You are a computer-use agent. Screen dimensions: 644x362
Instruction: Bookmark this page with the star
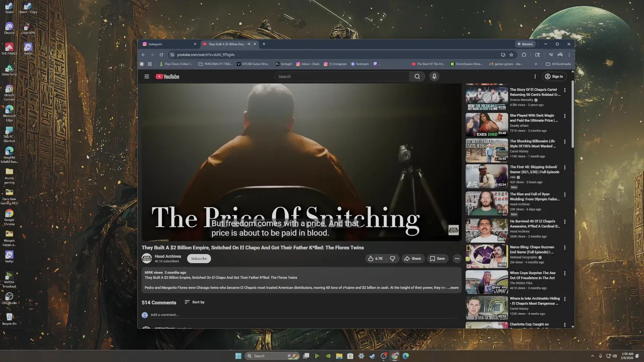click(511, 54)
